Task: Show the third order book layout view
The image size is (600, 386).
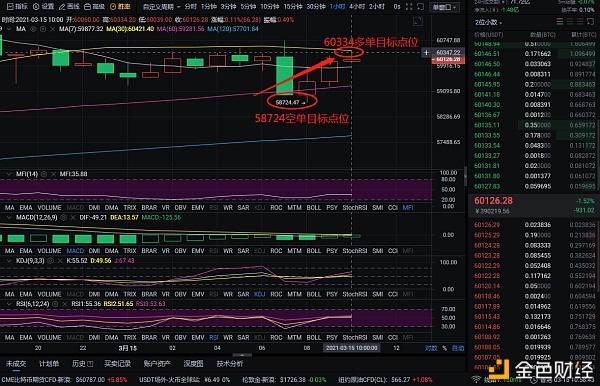Action: (x=580, y=22)
